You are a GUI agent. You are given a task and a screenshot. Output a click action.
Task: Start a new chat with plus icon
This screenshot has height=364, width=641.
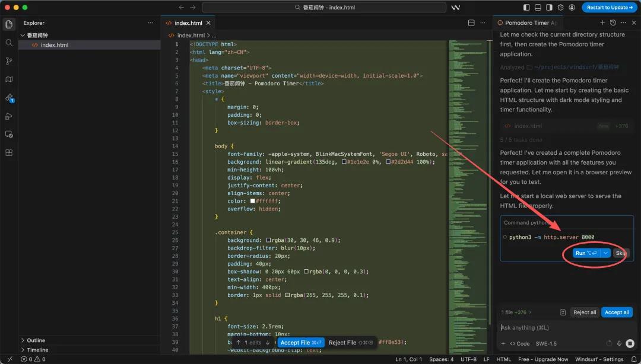[602, 23]
